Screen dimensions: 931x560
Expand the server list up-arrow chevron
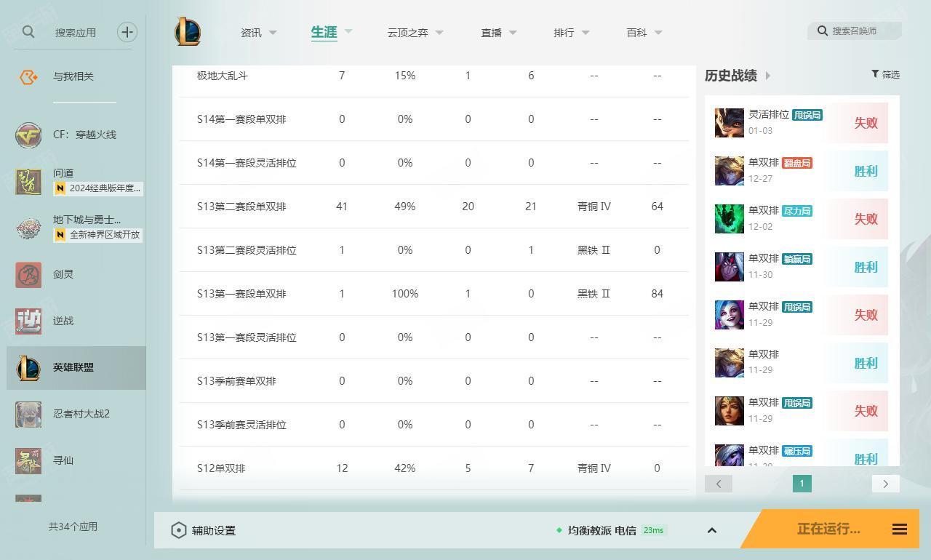[712, 530]
